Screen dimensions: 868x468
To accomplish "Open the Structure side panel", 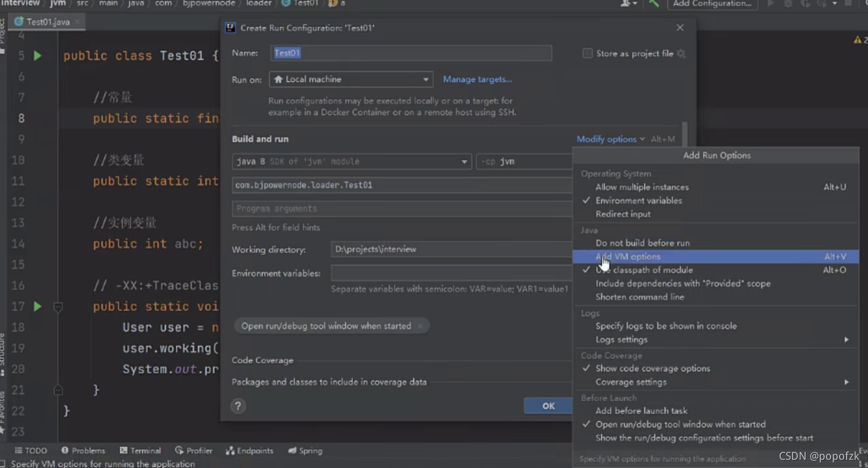I will point(3,355).
